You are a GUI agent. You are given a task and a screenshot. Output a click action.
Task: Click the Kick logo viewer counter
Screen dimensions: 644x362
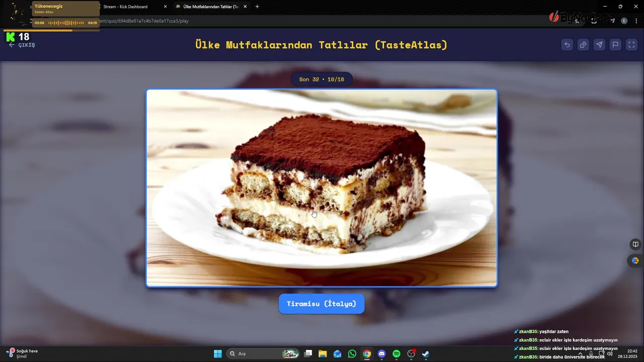click(18, 37)
